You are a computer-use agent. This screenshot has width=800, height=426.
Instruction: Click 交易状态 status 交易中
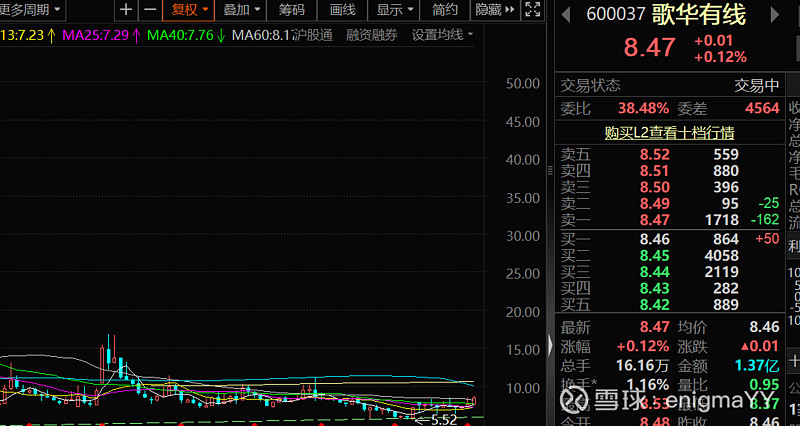point(757,86)
